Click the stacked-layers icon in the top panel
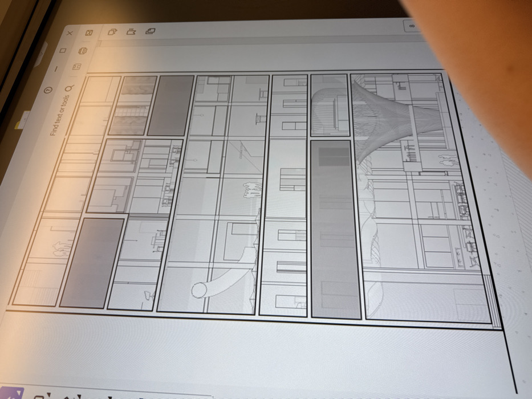 point(151,31)
